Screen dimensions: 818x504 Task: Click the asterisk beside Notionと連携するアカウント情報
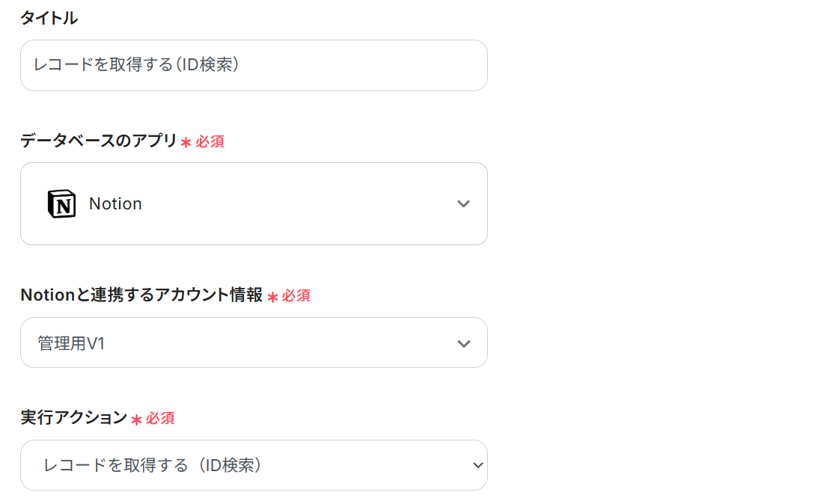tap(272, 297)
